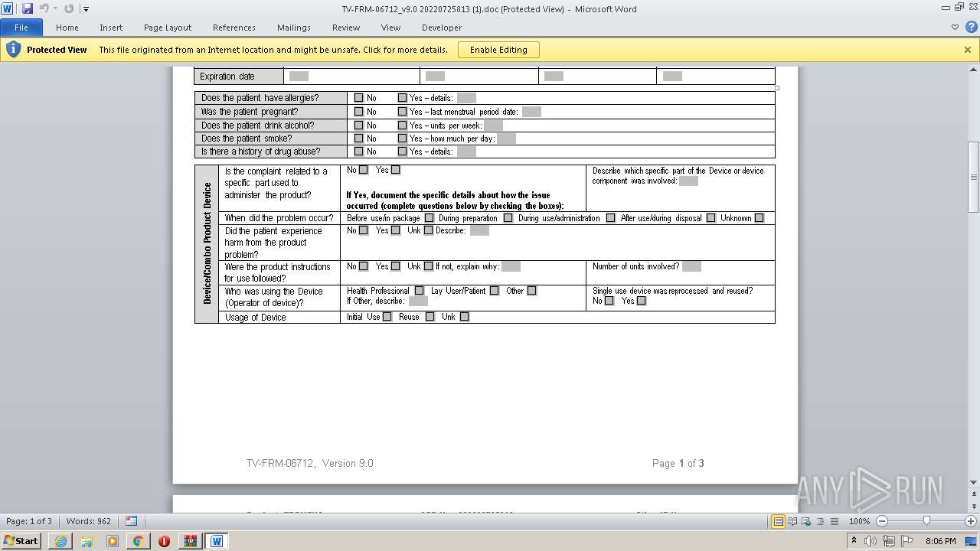The height and width of the screenshot is (551, 980).
Task: Click the 100% zoom level button
Action: tap(859, 521)
